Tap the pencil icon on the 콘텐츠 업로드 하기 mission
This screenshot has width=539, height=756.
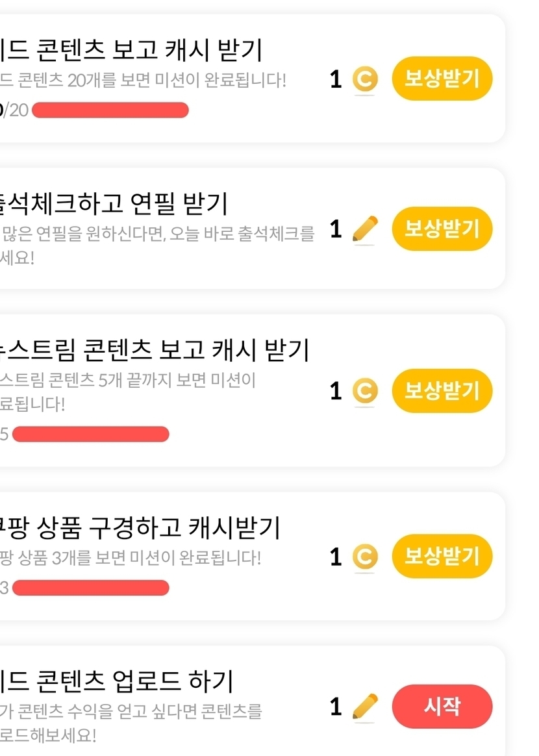point(364,707)
